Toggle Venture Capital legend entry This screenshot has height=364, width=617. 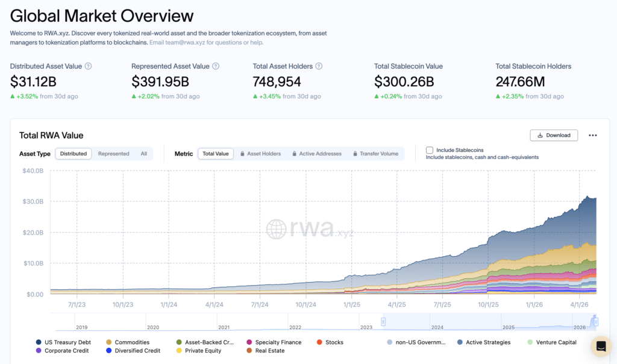point(552,342)
